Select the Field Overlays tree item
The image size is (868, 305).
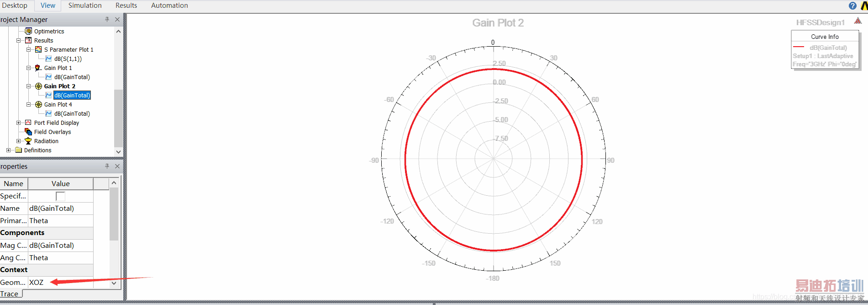53,132
